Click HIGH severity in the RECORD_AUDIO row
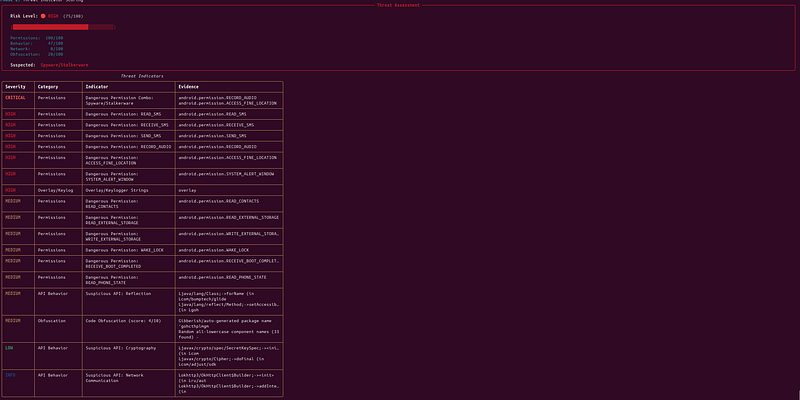 (11, 147)
